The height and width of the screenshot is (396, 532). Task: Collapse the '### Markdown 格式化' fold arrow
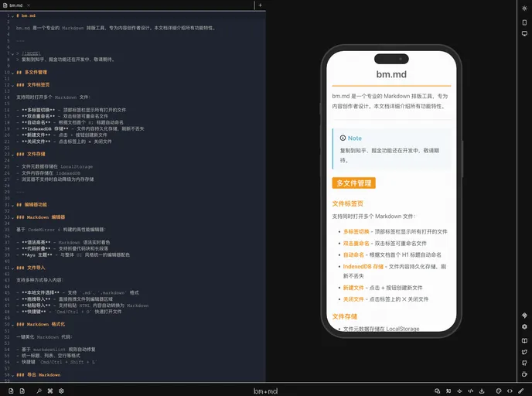coord(12,324)
